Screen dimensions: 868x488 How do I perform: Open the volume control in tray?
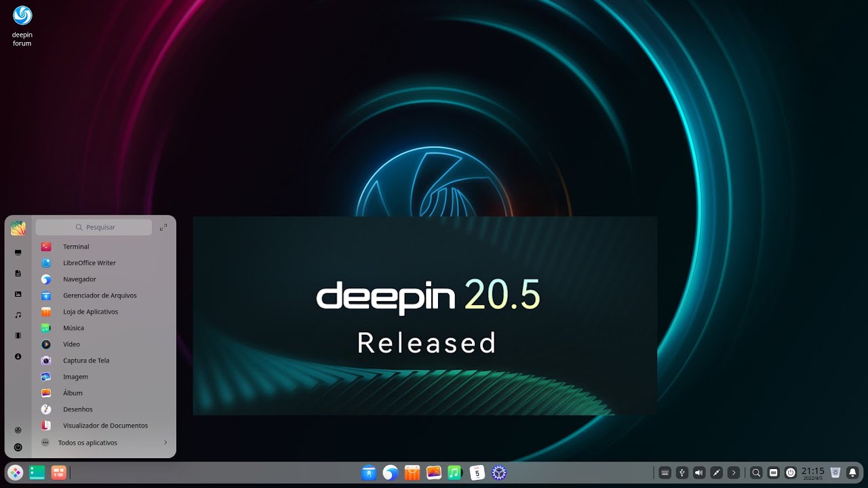pyautogui.click(x=699, y=472)
